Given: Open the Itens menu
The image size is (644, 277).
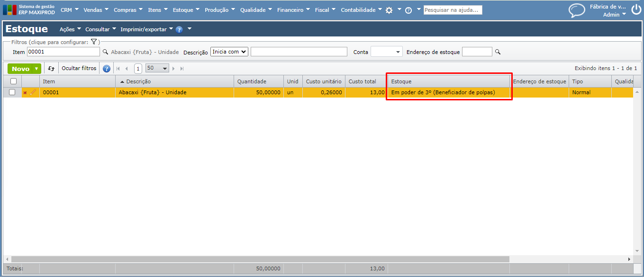Looking at the screenshot, I should coord(158,10).
